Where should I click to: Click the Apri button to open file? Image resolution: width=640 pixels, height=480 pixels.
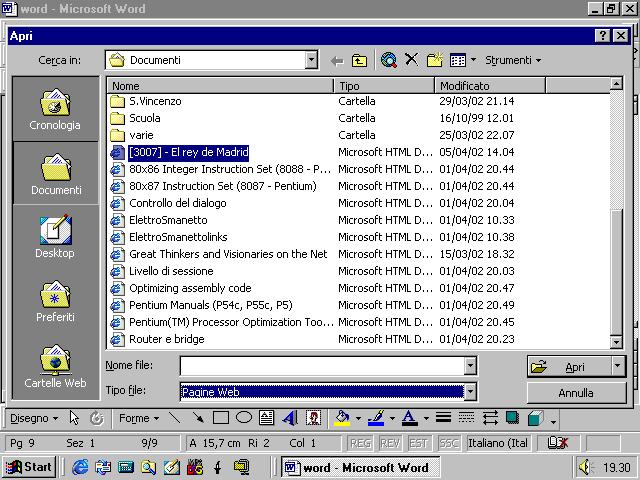pos(570,367)
